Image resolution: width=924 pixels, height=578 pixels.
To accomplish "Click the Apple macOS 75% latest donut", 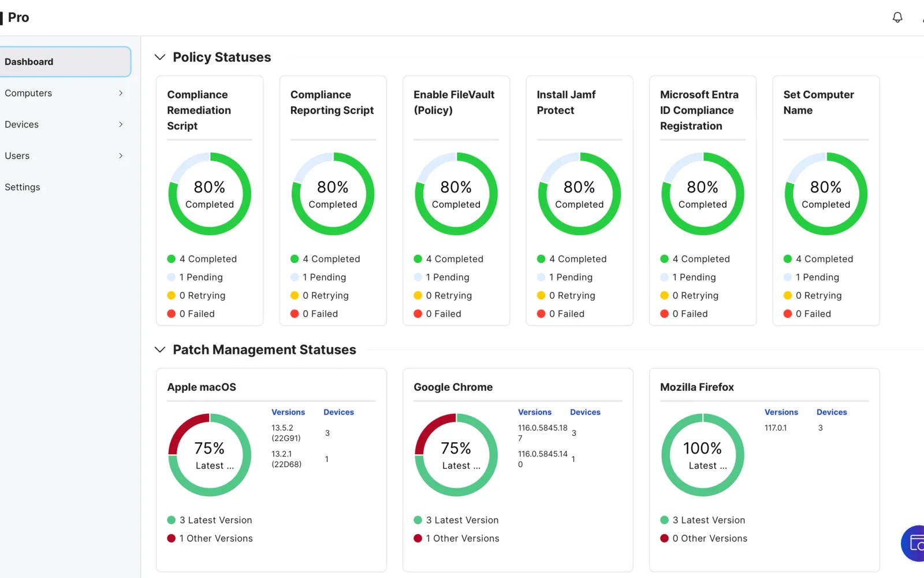I will [x=210, y=455].
